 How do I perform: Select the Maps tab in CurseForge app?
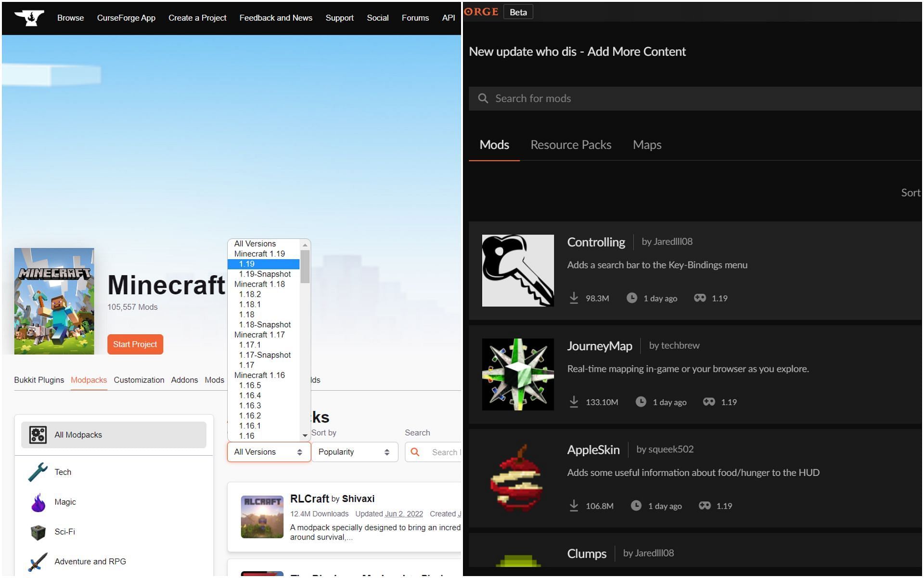(x=646, y=144)
